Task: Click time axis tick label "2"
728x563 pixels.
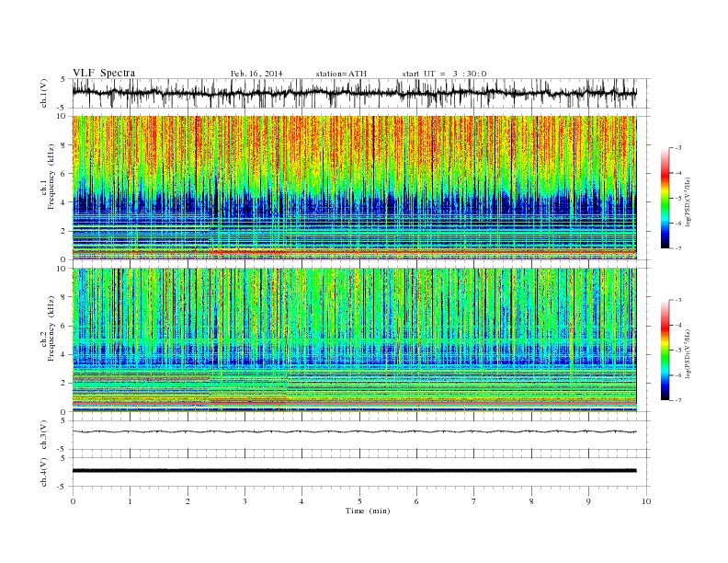Action: point(188,501)
